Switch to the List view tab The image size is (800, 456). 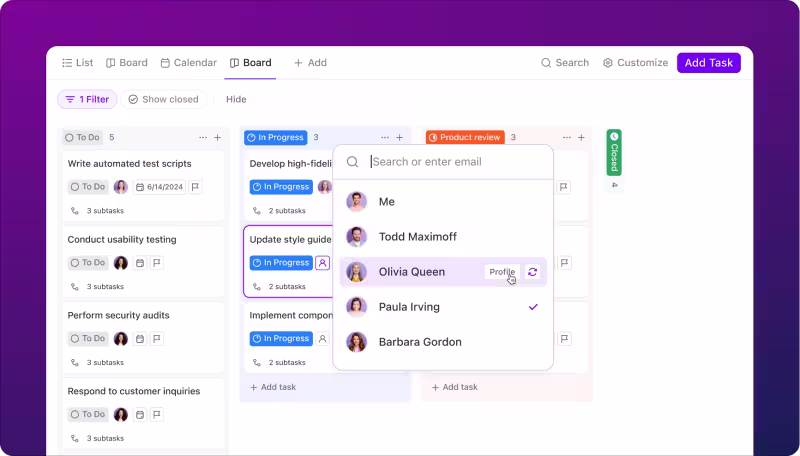[78, 63]
